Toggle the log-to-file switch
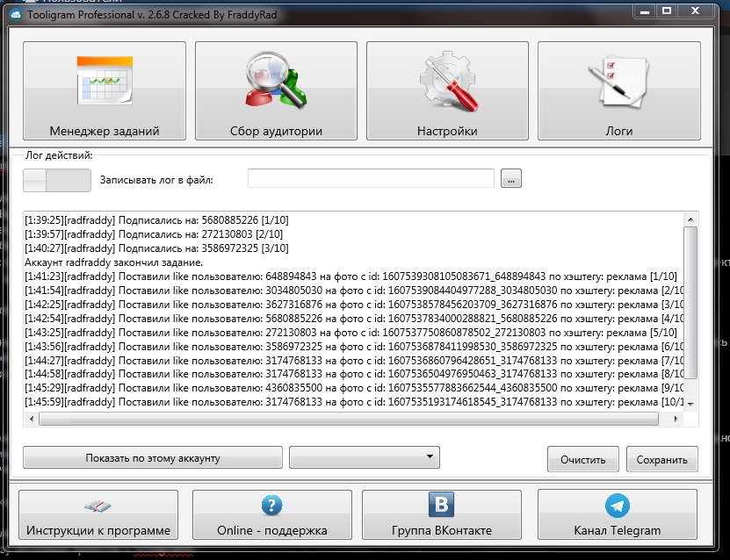This screenshot has height=560, width=730. tap(57, 180)
